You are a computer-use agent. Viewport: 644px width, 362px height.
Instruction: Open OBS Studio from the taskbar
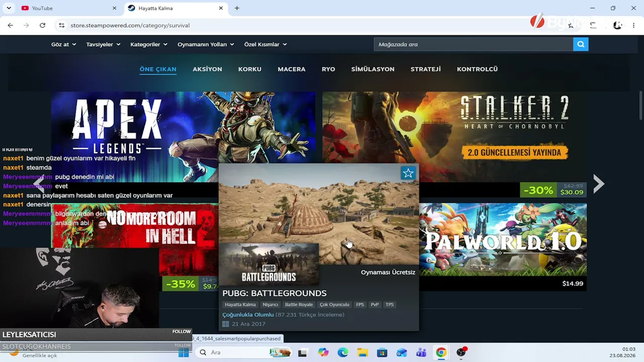pyautogui.click(x=461, y=352)
